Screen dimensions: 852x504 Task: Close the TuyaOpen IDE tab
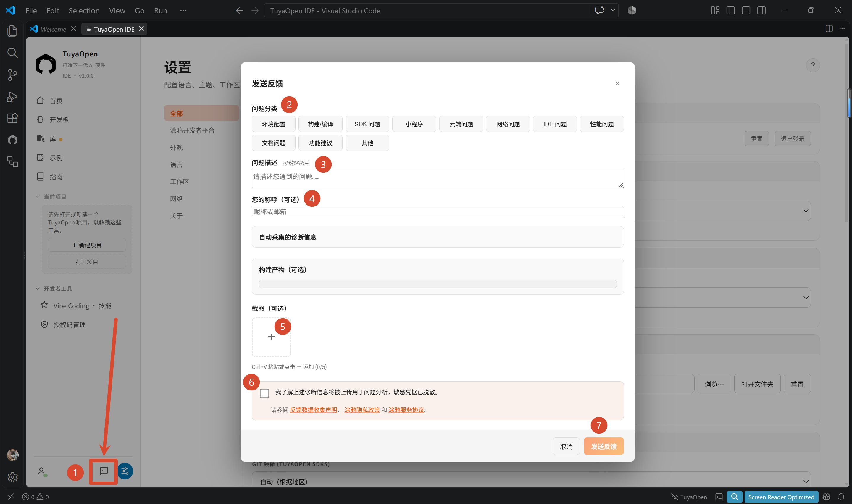[141, 29]
